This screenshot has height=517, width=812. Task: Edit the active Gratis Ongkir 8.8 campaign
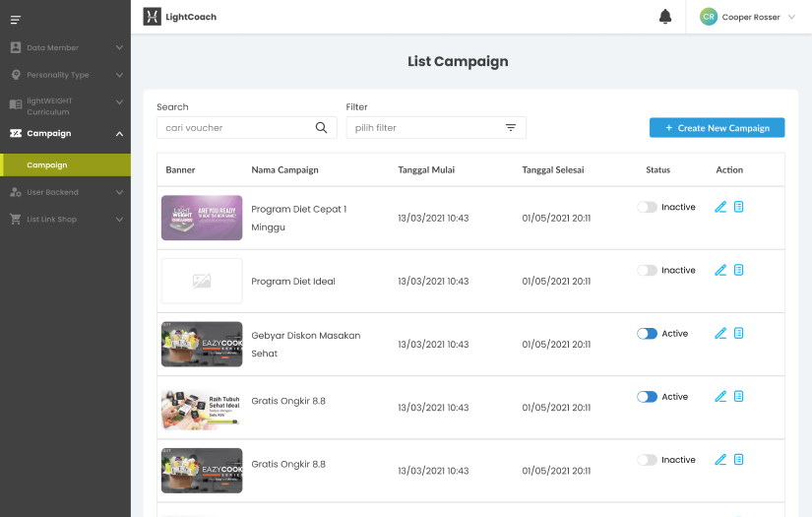point(720,396)
